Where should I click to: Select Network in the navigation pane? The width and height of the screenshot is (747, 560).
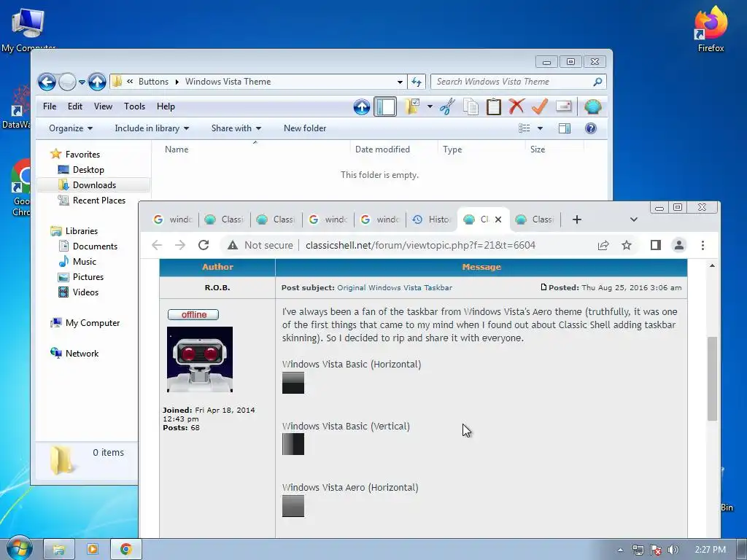[82, 354]
